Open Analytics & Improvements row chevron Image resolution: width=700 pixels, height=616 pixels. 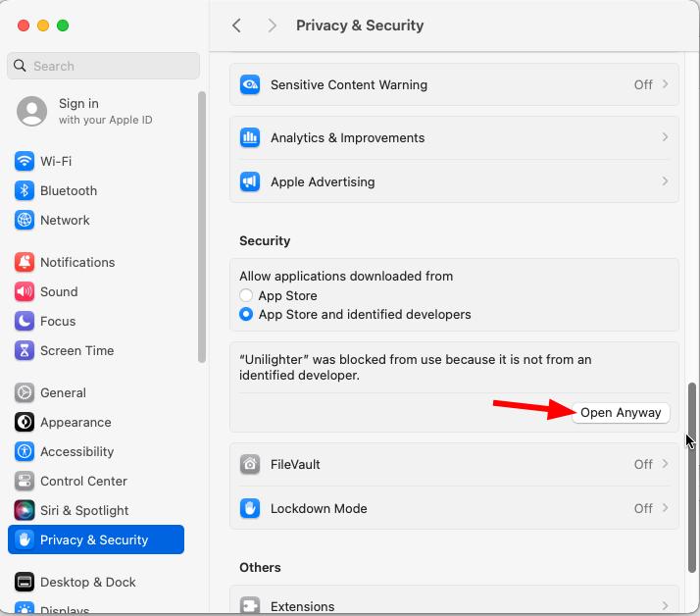[665, 137]
